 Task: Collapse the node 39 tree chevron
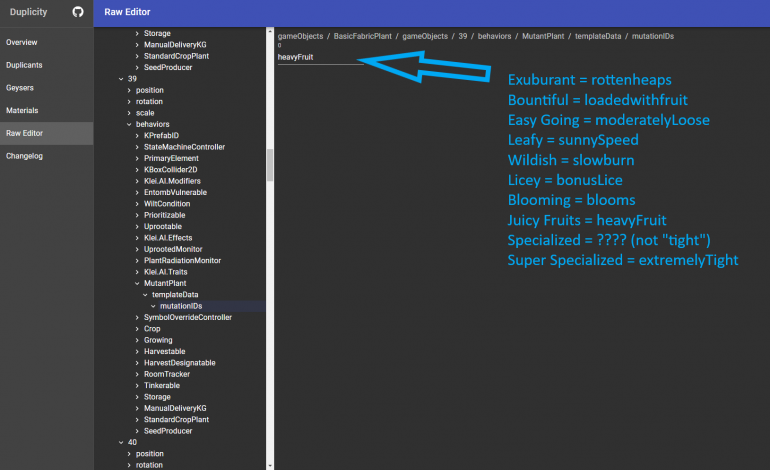(120, 79)
